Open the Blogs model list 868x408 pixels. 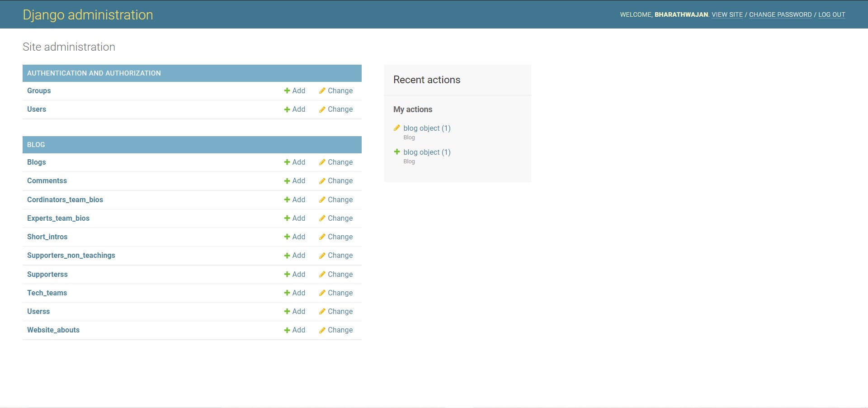coord(37,162)
